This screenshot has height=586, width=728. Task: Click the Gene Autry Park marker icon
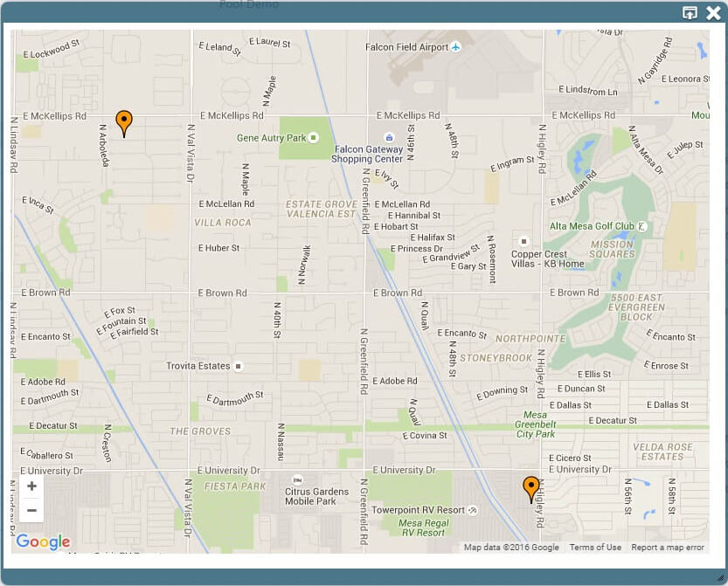point(314,137)
